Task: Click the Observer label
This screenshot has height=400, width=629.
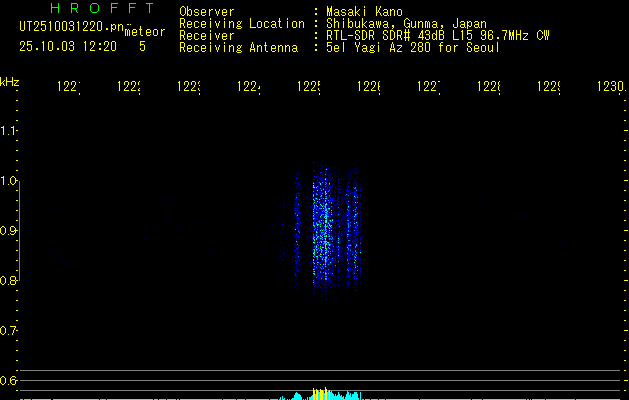Action: [207, 11]
